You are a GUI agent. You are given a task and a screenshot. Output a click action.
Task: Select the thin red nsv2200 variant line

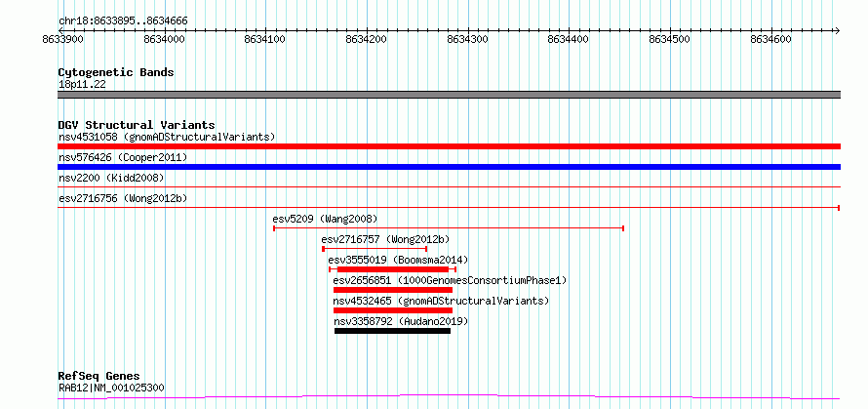449,187
